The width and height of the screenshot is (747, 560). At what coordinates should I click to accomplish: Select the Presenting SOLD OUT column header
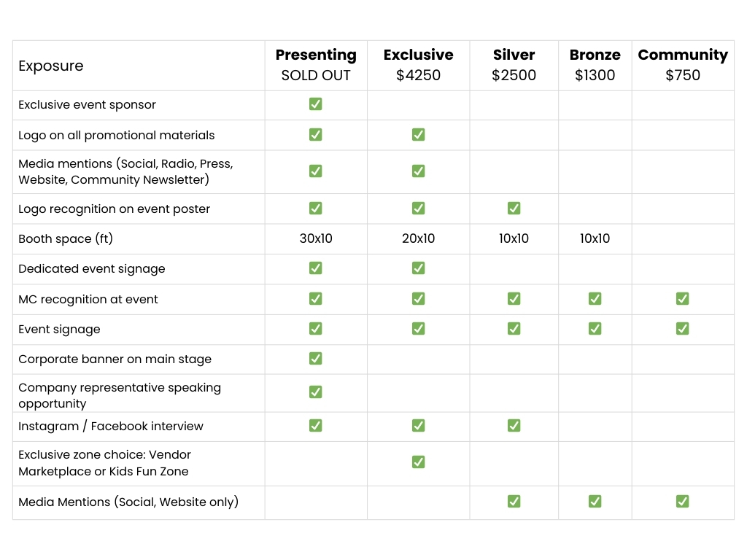[x=316, y=65]
